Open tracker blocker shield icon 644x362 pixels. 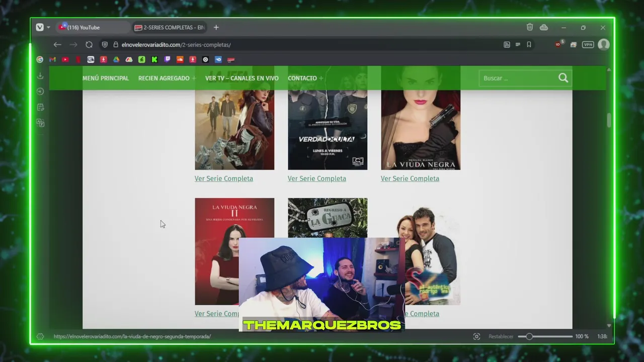(105, 45)
